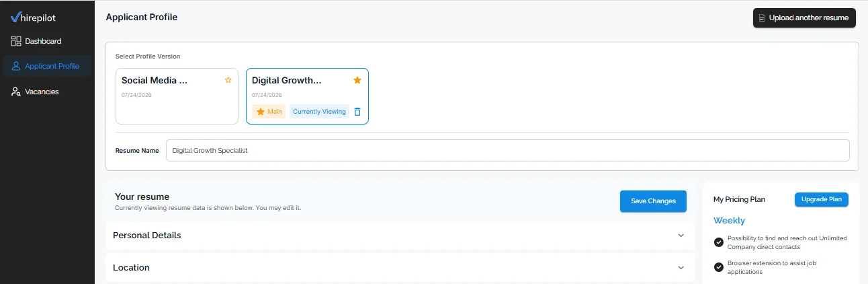The width and height of the screenshot is (868, 284).
Task: Click the Main badge star icon
Action: click(x=261, y=112)
